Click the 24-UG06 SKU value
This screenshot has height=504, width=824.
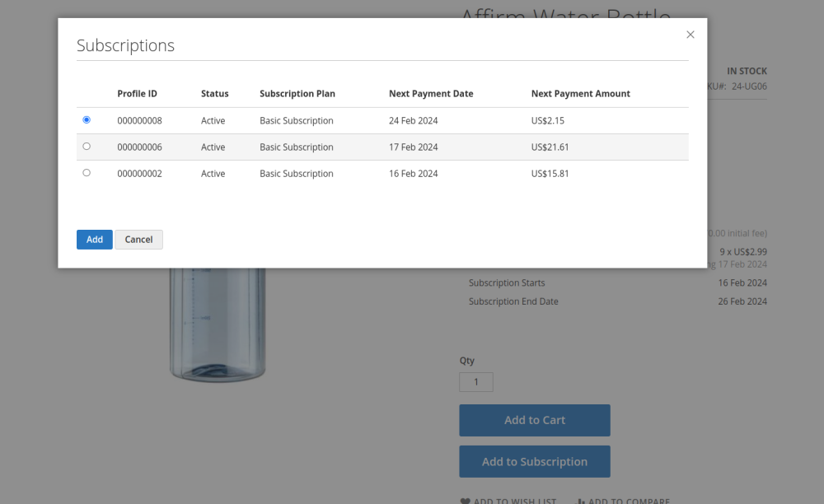(749, 86)
